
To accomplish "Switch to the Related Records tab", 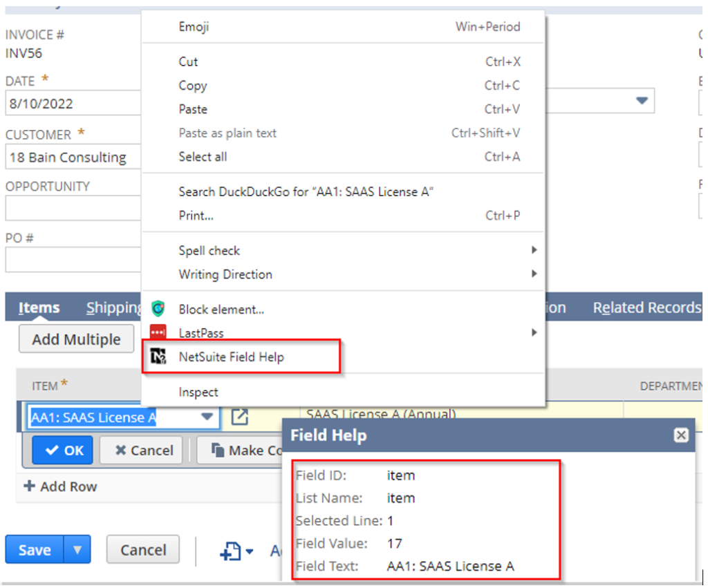I will coord(647,307).
